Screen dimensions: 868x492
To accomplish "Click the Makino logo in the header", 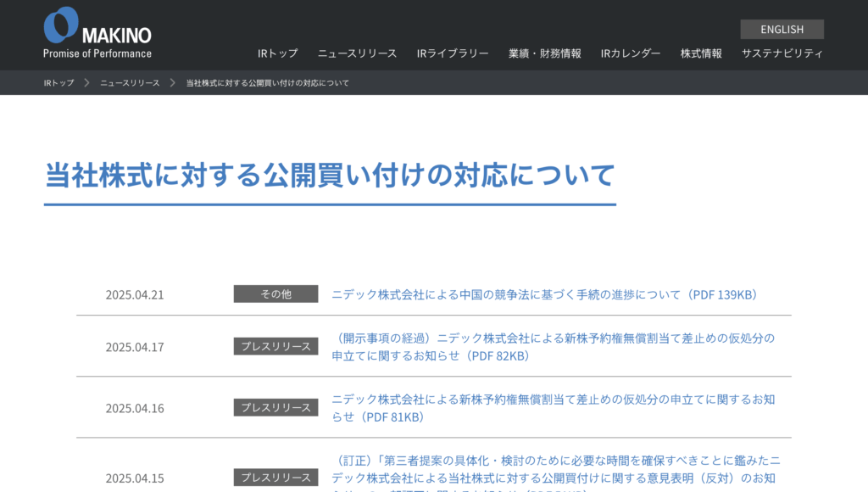I will point(97,32).
